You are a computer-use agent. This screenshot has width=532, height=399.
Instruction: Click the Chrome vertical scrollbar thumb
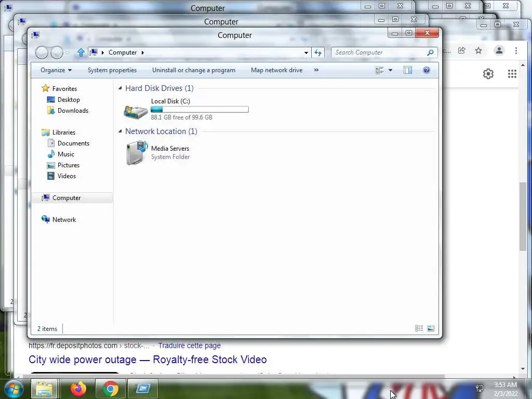pyautogui.click(x=523, y=216)
